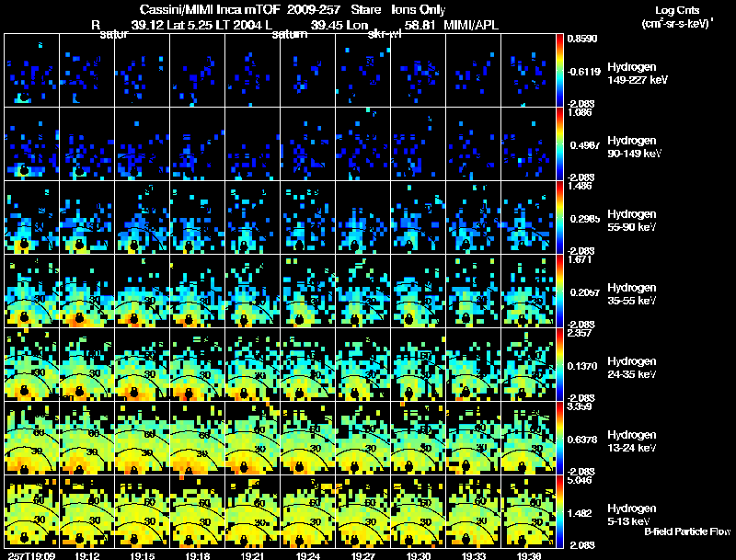This screenshot has width=736, height=560.
Task: Click the Hydrogen 90-149 keV color bar
Action: click(x=559, y=144)
